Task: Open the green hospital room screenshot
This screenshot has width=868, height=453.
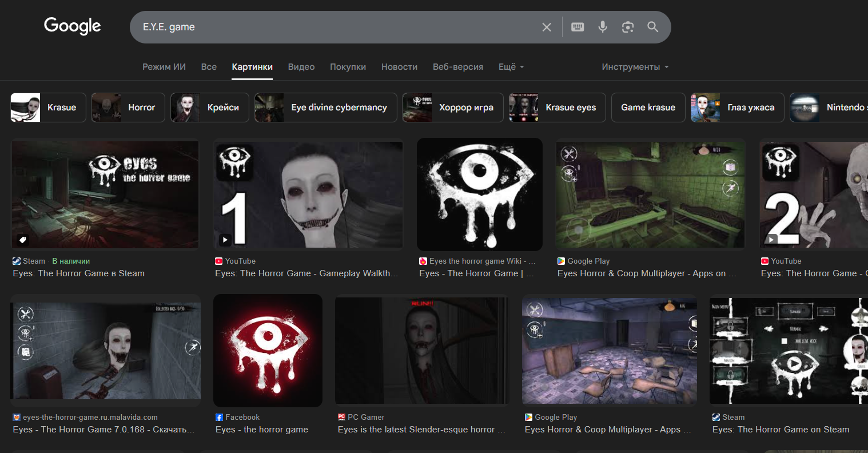Action: pos(651,194)
